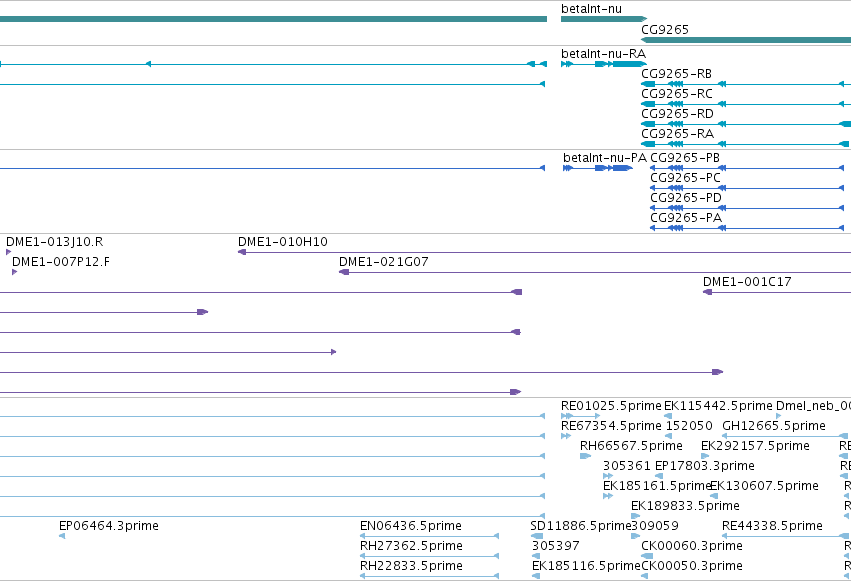Select the 309059 feature label

[x=655, y=526]
